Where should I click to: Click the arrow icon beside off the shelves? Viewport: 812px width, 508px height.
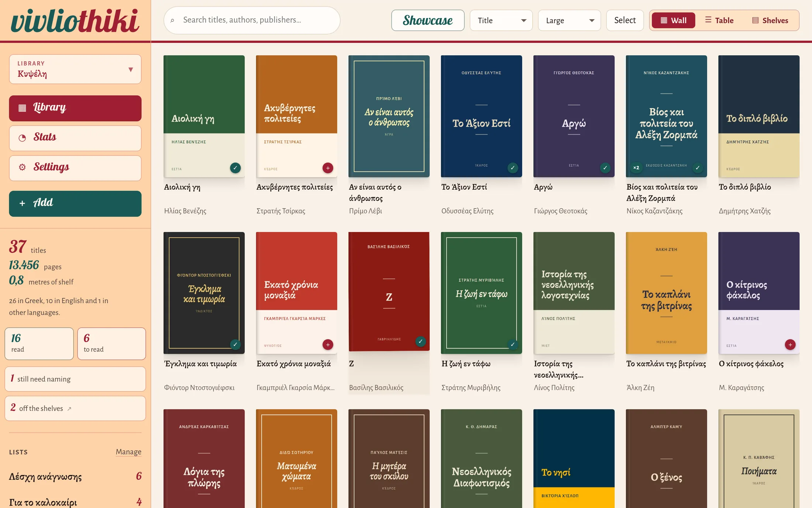point(69,409)
